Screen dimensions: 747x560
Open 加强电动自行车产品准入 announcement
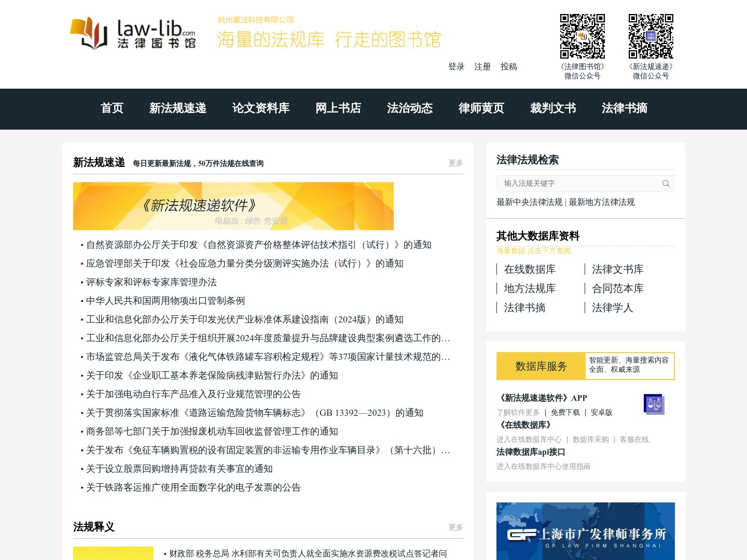point(193,395)
